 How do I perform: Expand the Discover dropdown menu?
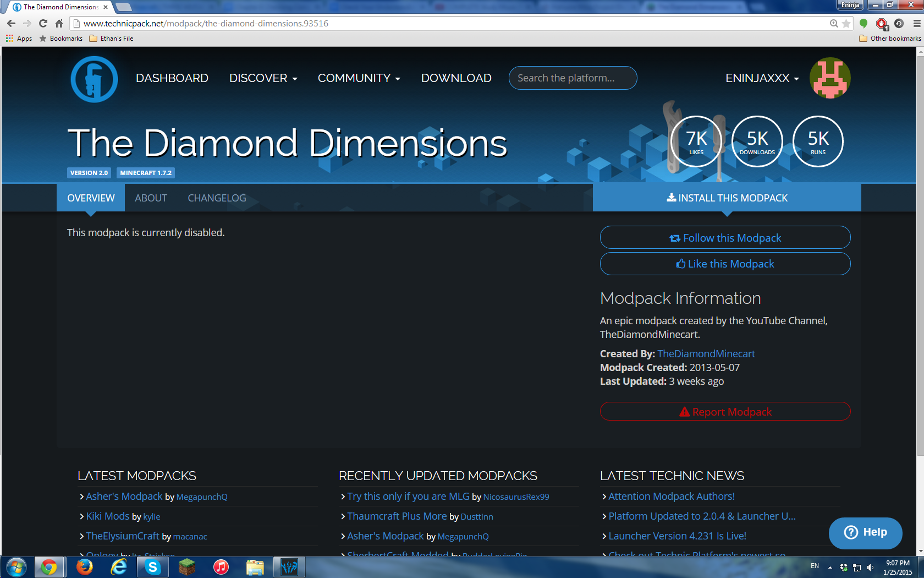263,78
